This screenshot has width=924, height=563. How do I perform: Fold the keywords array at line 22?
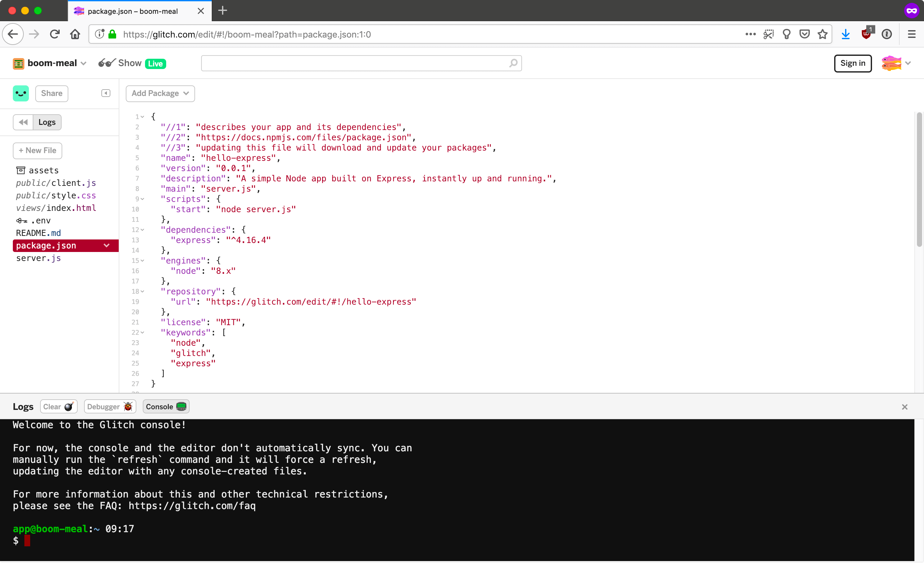point(142,333)
